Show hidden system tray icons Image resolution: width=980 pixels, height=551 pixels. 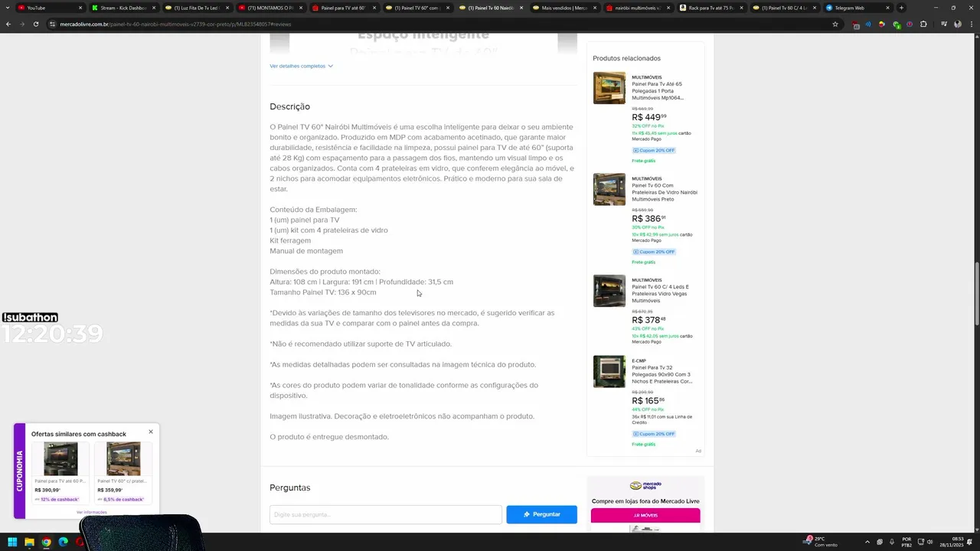tap(868, 542)
